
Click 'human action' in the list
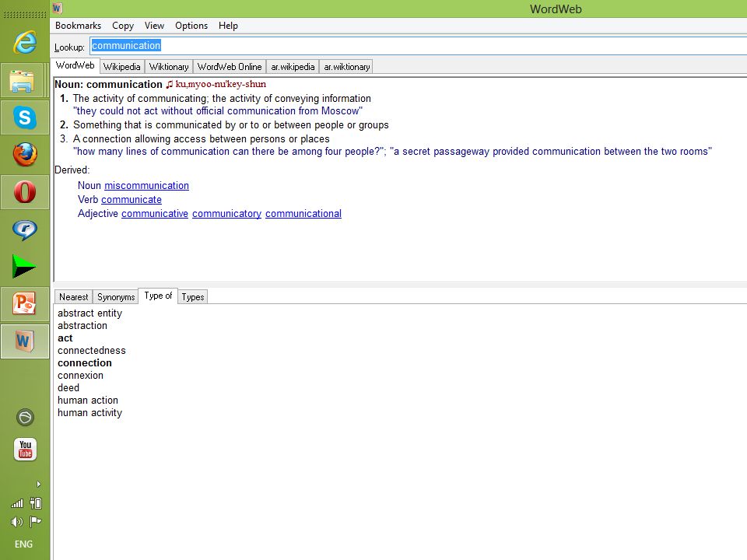(88, 401)
